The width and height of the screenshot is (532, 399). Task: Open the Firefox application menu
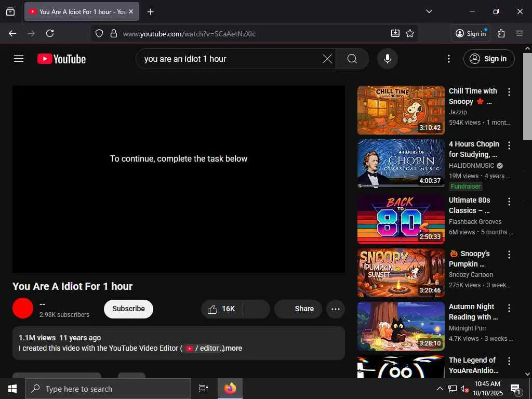click(x=519, y=33)
